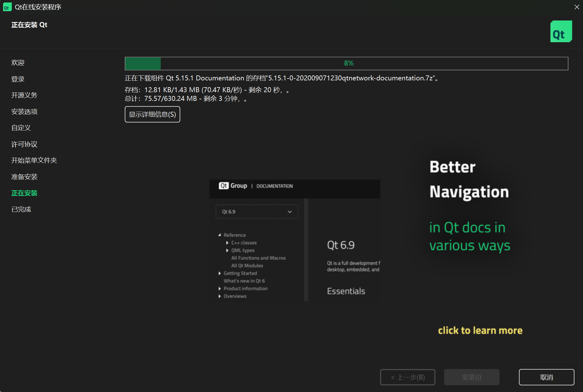Select the 自定义 step in the sidebar
Image resolution: width=583 pixels, height=392 pixels.
pyautogui.click(x=21, y=128)
